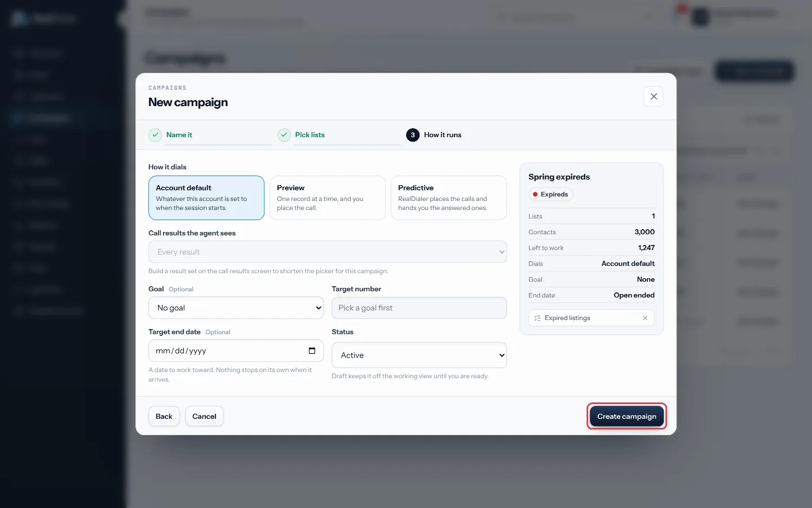
Task: Click the Expireds tag in the summary
Action: (550, 194)
